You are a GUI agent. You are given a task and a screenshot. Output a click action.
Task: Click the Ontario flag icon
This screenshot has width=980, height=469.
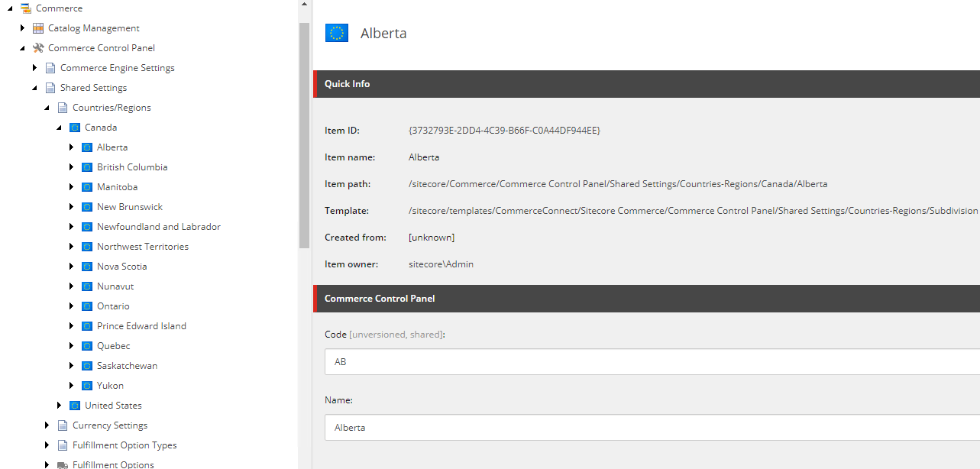coord(86,306)
